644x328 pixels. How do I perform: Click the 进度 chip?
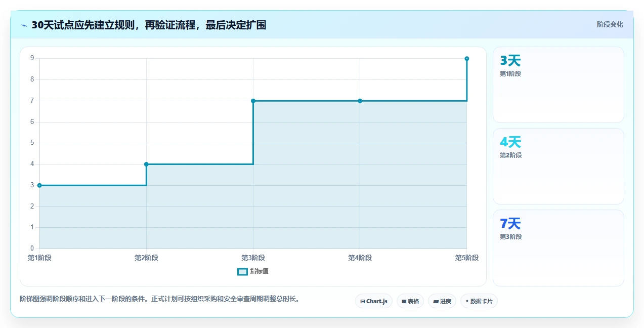coord(442,301)
